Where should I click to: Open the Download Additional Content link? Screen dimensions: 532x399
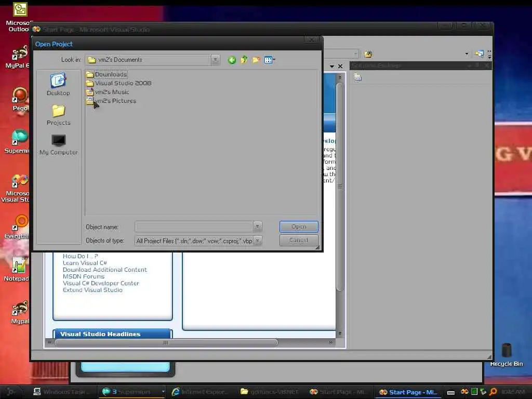[105, 270]
